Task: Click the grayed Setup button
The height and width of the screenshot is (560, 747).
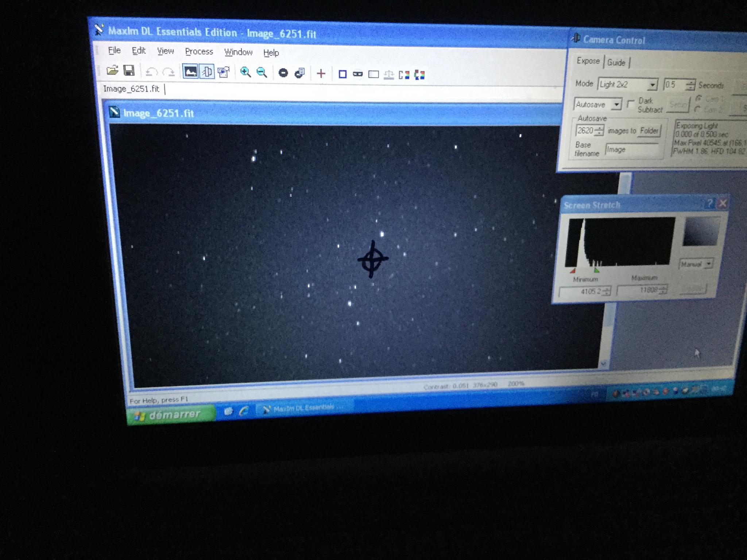Action: [678, 105]
